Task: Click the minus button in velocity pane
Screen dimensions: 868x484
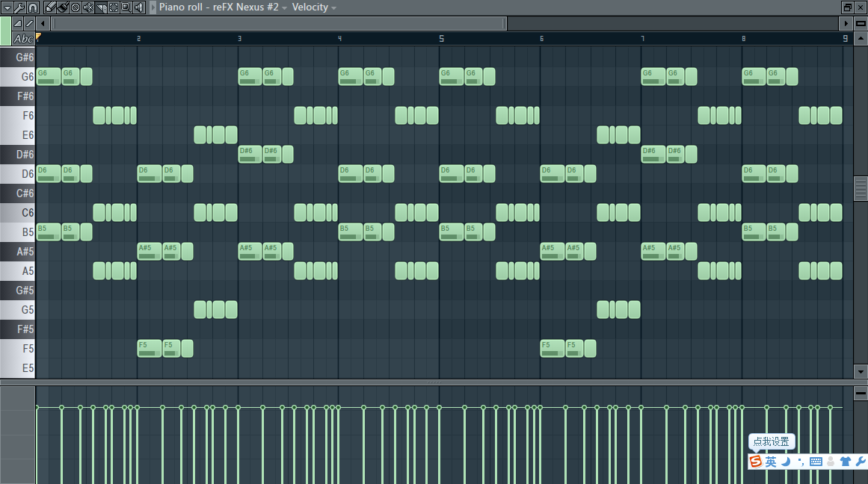Action: pos(861,394)
